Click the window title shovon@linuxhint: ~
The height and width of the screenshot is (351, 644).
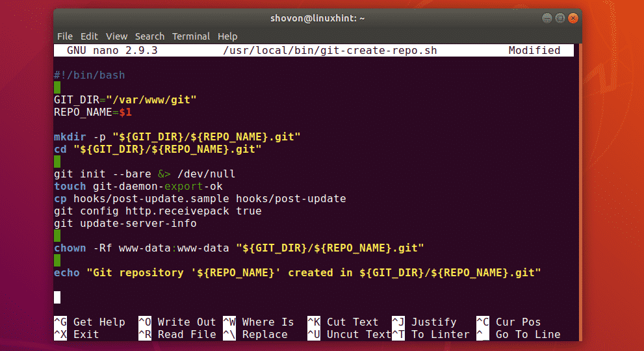coord(318,18)
